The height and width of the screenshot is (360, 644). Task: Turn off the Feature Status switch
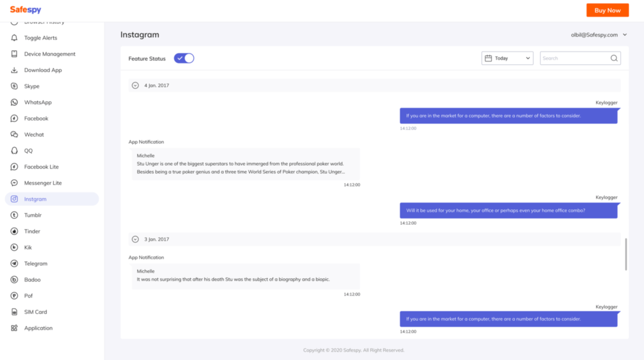pyautogui.click(x=184, y=58)
